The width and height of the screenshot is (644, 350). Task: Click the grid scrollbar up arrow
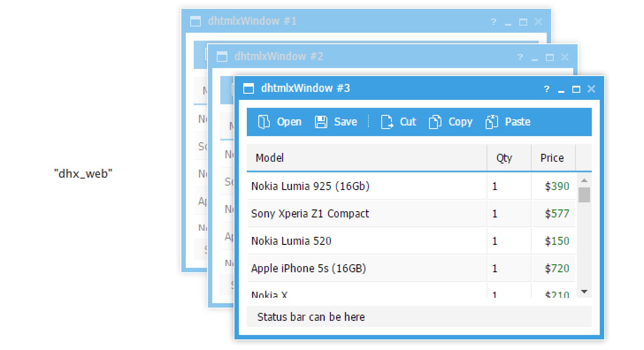coord(584,180)
